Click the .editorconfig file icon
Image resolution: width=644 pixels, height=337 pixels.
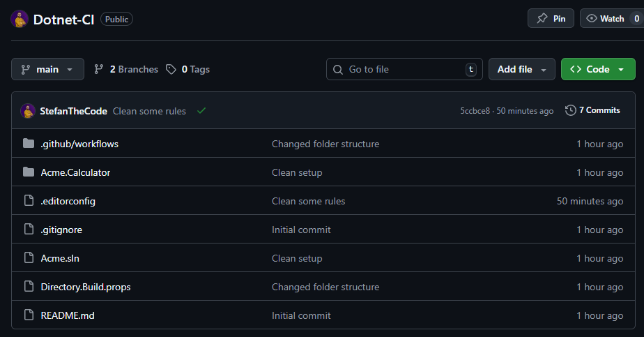click(x=29, y=201)
